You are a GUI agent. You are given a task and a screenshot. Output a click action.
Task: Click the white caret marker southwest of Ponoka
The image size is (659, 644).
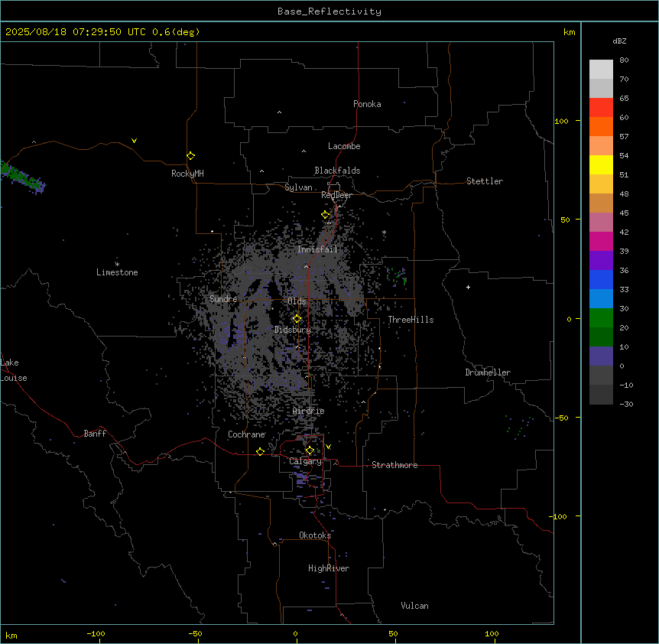279,112
